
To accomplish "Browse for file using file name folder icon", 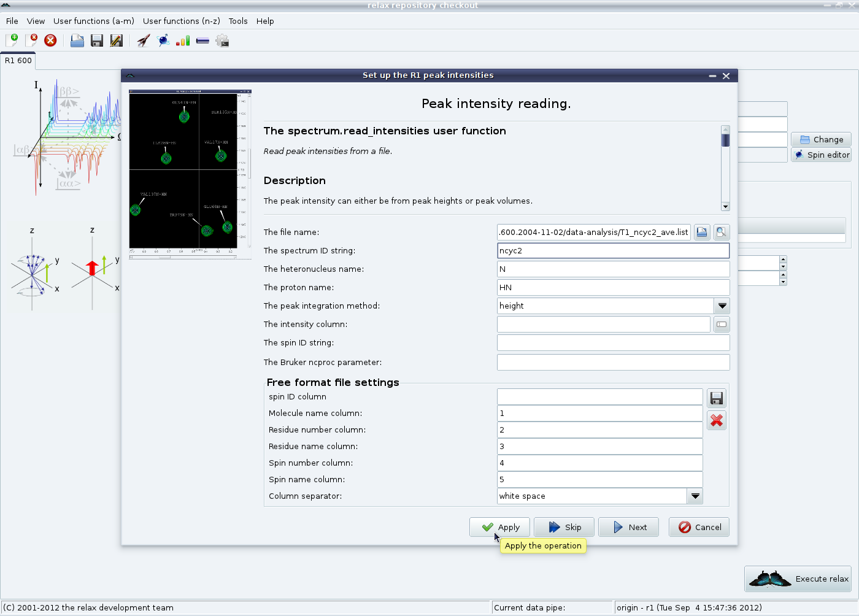I will [x=702, y=232].
